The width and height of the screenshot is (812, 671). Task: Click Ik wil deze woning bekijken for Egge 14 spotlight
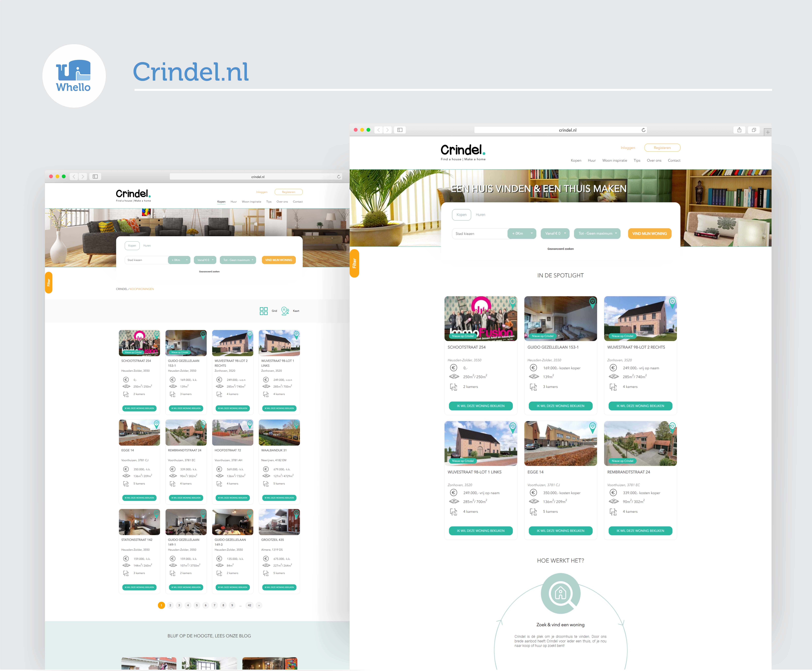560,531
